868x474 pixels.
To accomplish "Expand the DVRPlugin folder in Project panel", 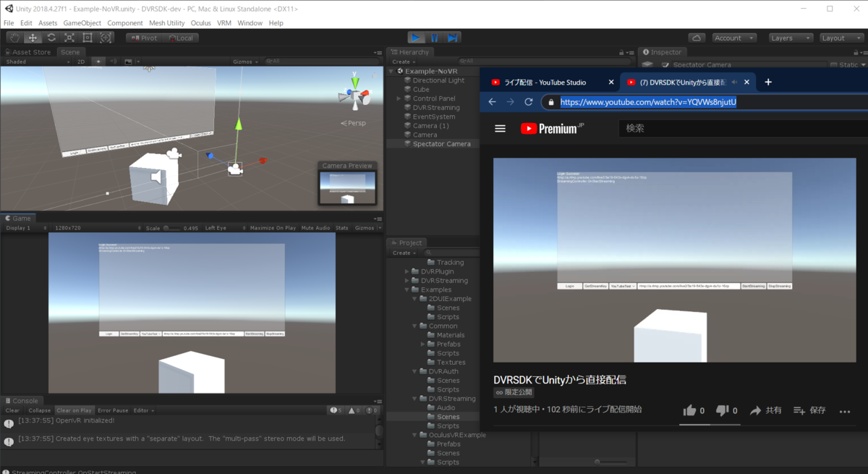I will click(x=408, y=271).
